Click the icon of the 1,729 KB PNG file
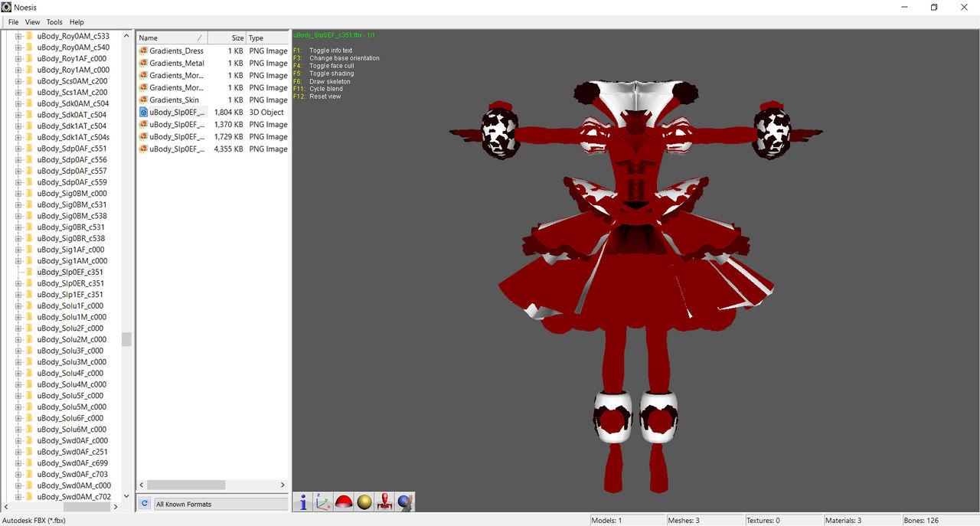 pyautogui.click(x=143, y=136)
